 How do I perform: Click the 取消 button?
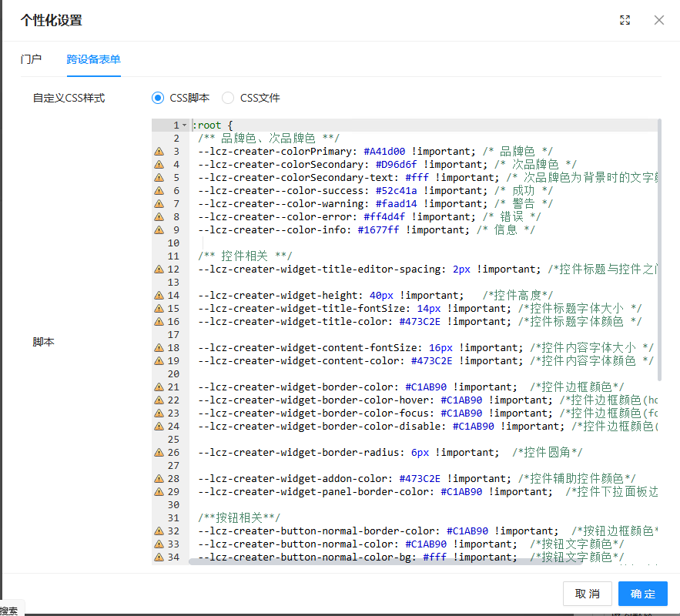click(588, 594)
